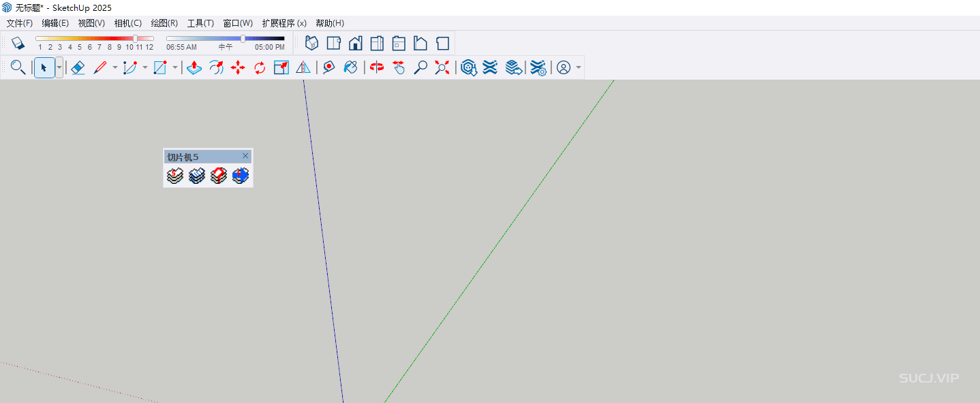Viewport: 980px width, 403px height.
Task: Expand the Line tool dropdown arrow
Action: [x=114, y=67]
